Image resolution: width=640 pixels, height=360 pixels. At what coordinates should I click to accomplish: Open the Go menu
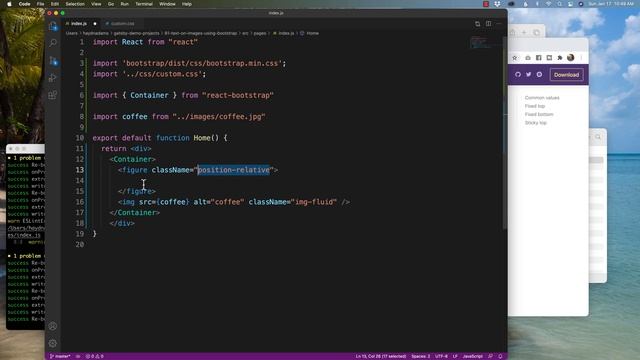pyautogui.click(x=111, y=4)
